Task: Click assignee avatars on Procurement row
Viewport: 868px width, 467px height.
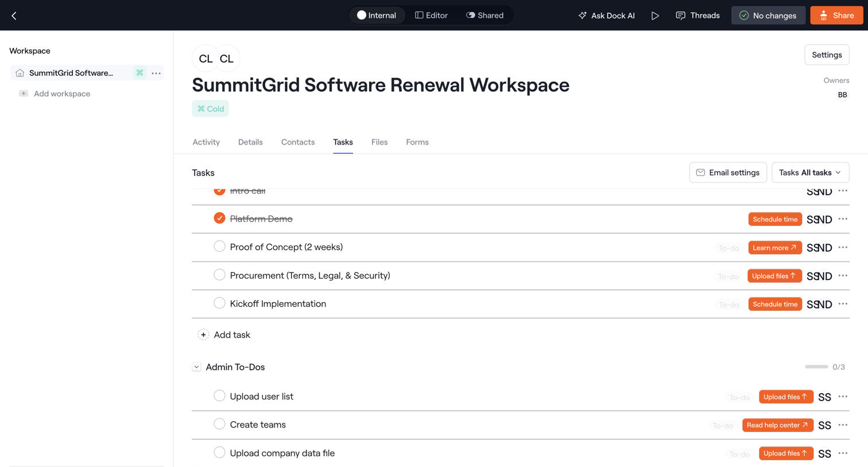Action: point(819,276)
